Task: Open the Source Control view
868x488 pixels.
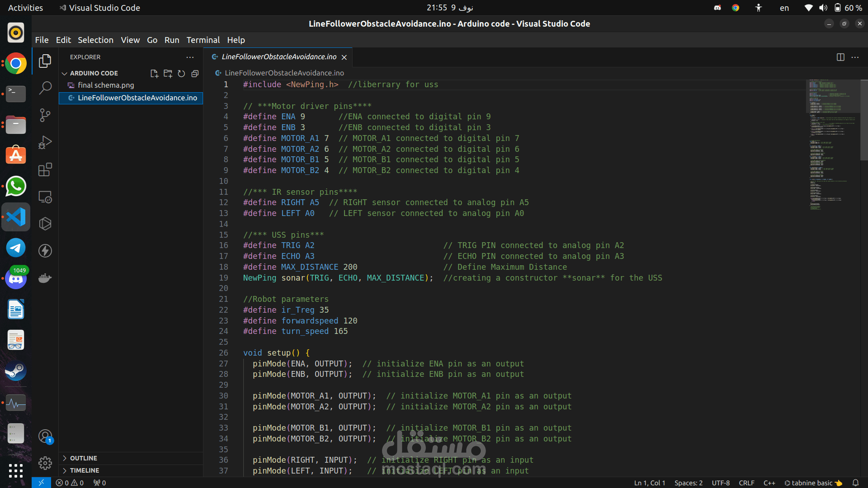Action: tap(45, 115)
